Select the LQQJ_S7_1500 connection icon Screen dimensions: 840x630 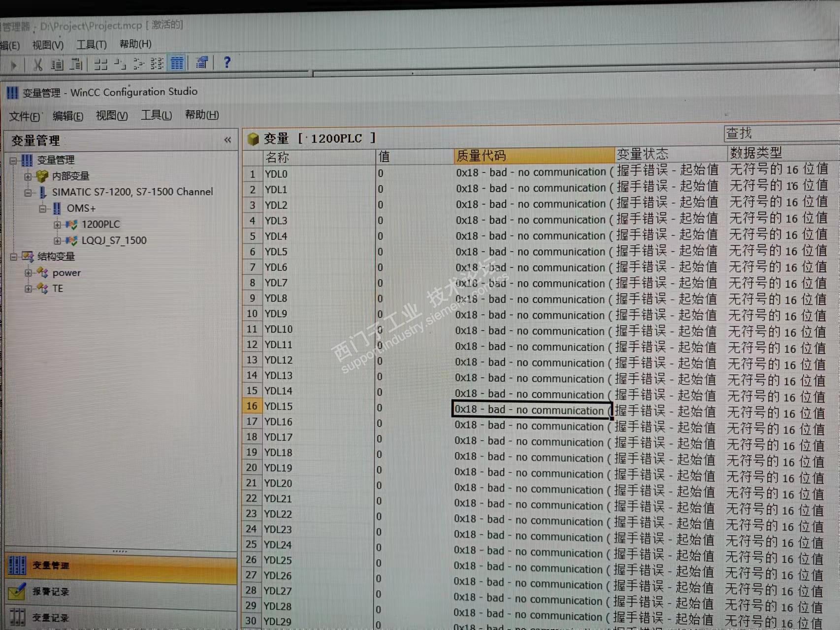(71, 241)
